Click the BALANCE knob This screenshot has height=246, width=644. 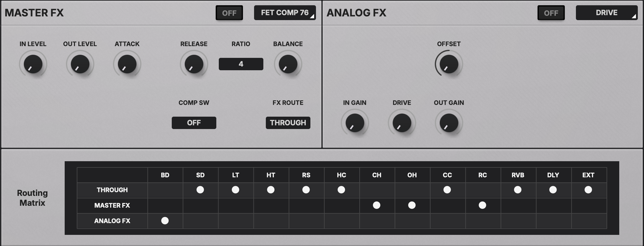pos(288,64)
